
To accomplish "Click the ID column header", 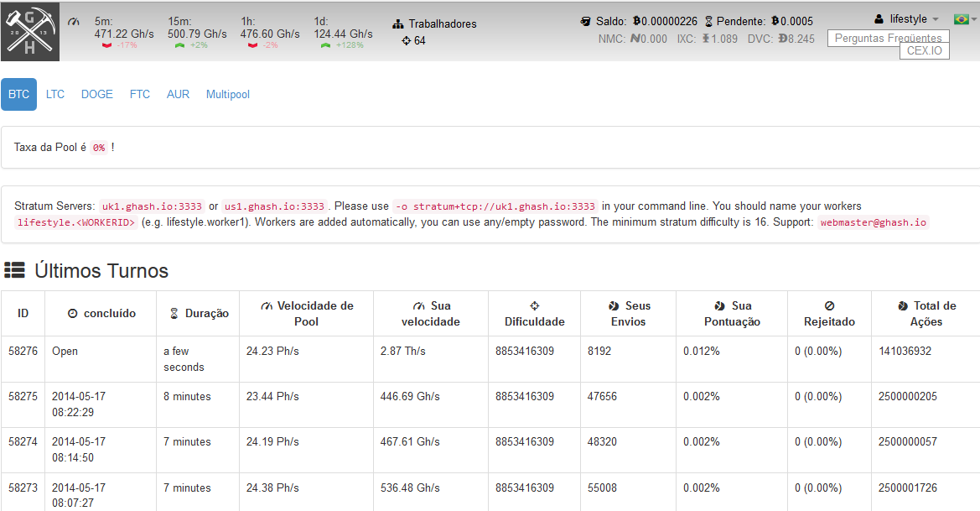I will pos(23,313).
